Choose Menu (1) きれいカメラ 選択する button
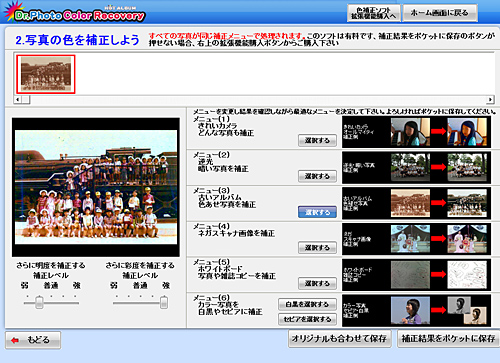 coord(317,141)
